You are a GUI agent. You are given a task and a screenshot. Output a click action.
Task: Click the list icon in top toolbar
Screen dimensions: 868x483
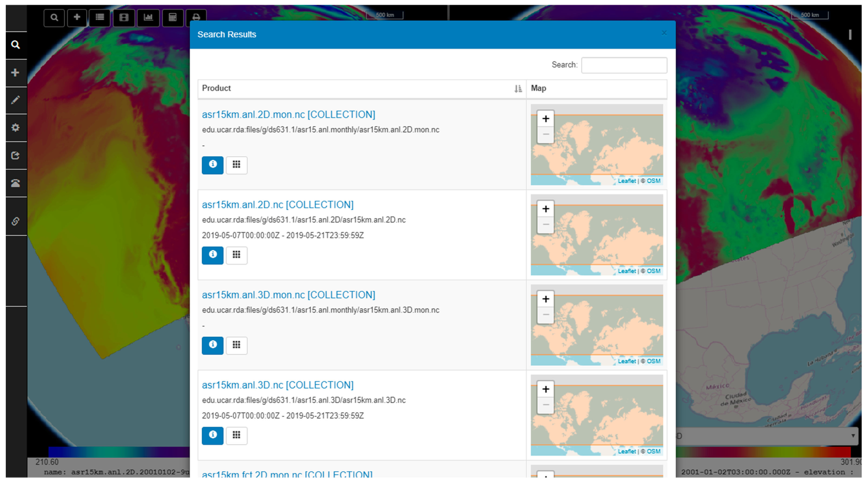(99, 17)
